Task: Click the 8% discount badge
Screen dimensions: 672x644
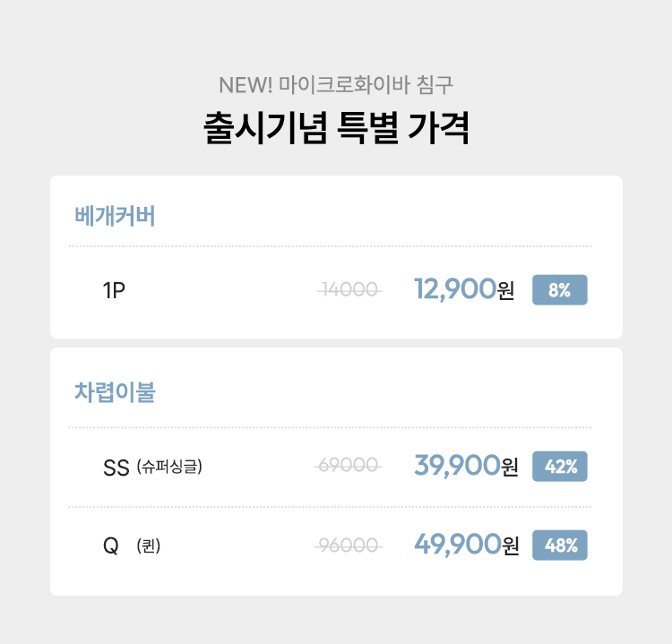Action: point(559,290)
